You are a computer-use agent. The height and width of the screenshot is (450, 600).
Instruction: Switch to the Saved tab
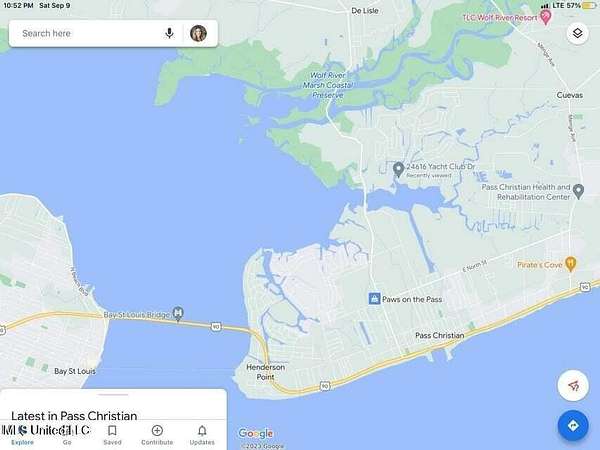click(112, 435)
